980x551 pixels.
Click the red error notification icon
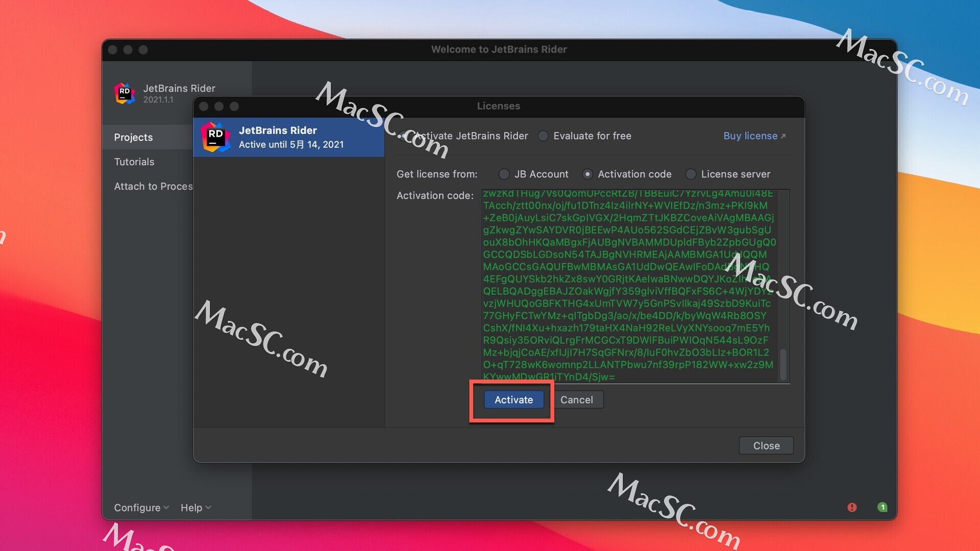click(852, 507)
